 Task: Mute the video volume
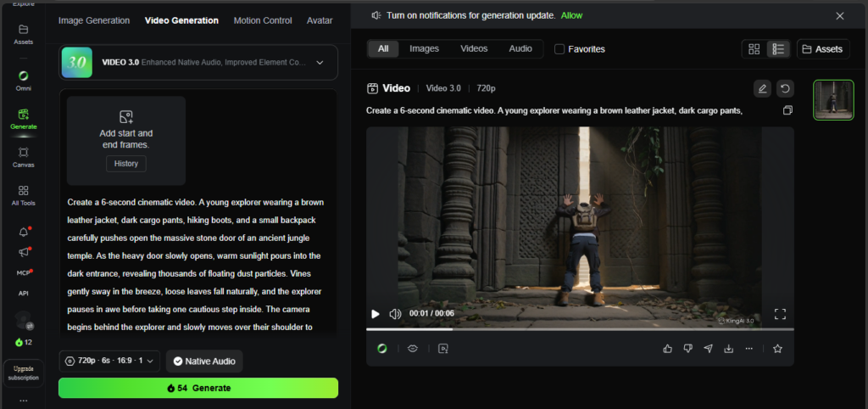(395, 314)
